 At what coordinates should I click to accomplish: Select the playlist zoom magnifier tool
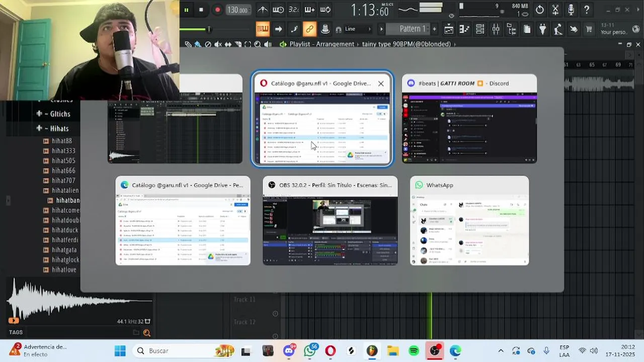coord(258,44)
